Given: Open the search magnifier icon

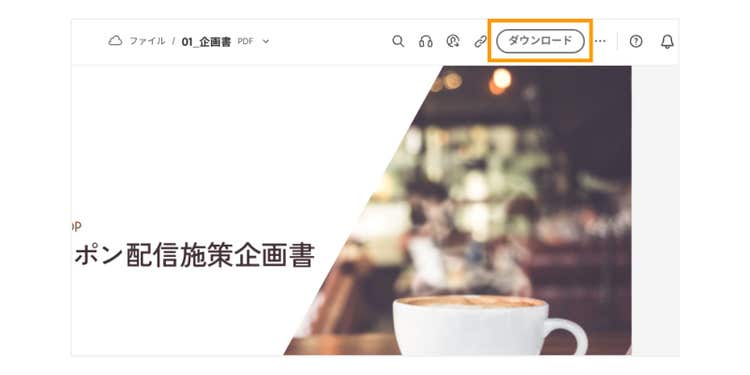Looking at the screenshot, I should coord(398,41).
